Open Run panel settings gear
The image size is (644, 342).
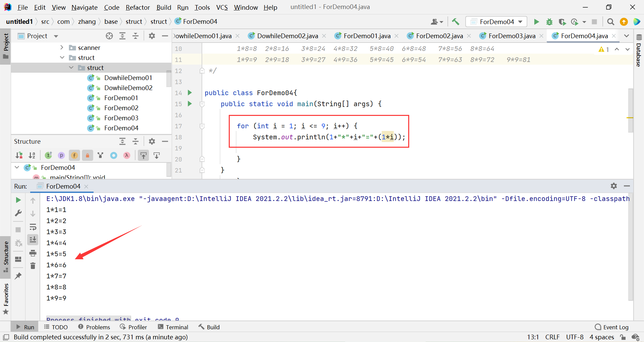[x=614, y=186]
